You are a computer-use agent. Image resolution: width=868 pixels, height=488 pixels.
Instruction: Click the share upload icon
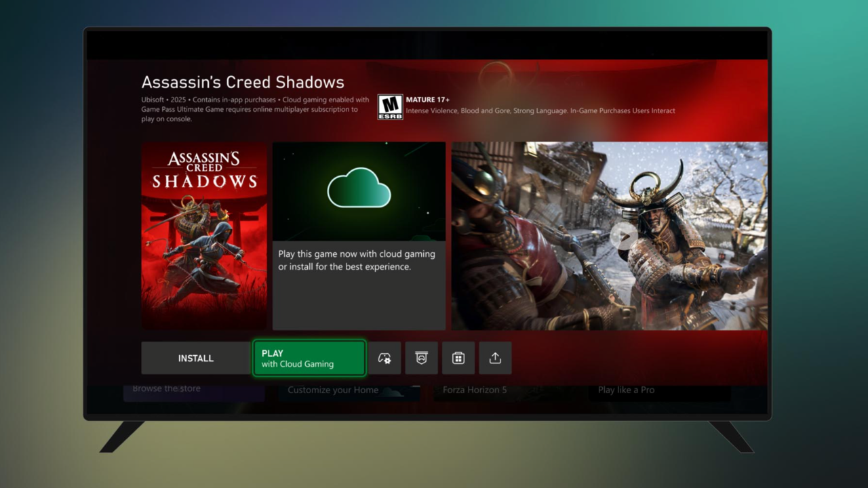point(495,358)
